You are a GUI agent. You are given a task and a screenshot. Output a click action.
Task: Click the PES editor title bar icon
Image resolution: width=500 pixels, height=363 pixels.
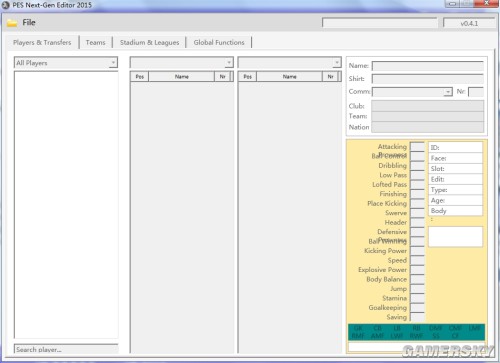click(x=6, y=5)
